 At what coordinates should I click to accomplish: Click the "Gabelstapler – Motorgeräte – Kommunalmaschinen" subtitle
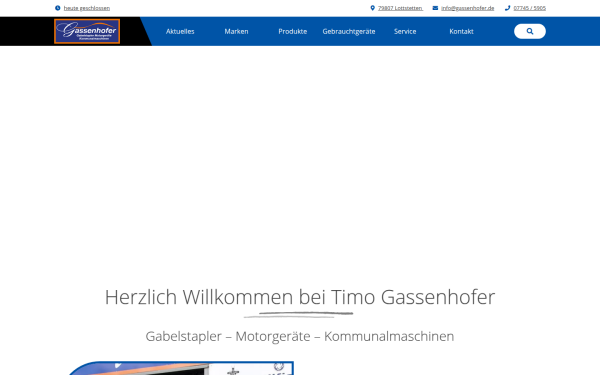[x=300, y=336]
